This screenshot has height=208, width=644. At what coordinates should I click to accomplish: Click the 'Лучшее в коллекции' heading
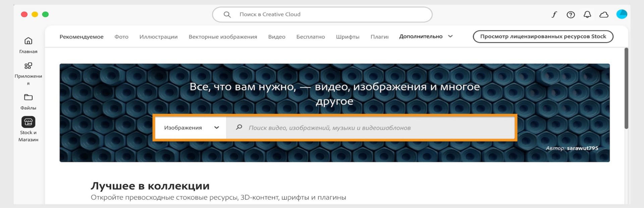coord(150,186)
